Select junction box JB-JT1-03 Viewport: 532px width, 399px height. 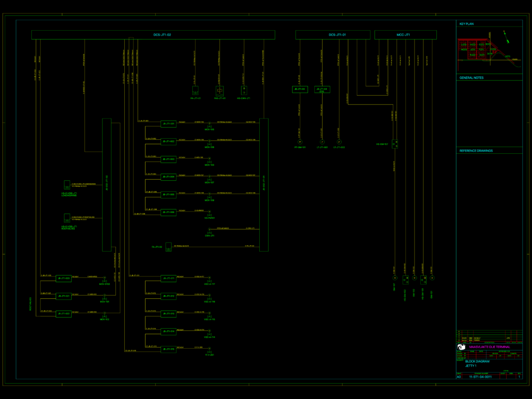(x=300, y=89)
